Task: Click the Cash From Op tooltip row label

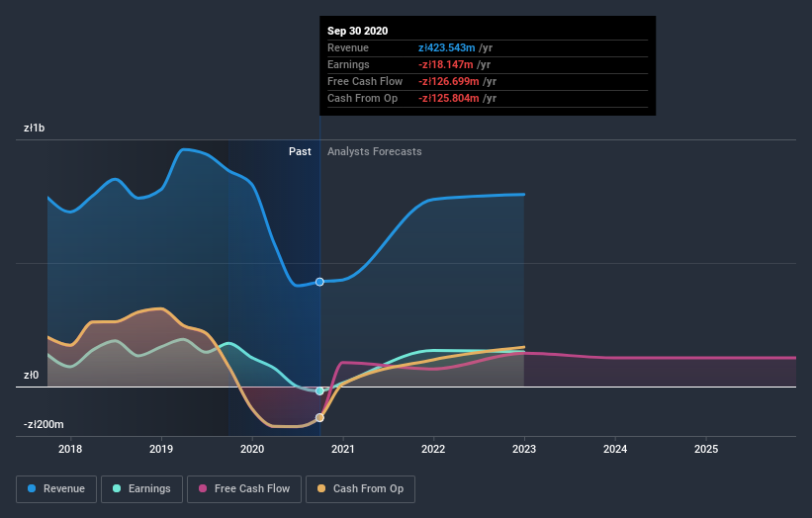Action: point(363,98)
